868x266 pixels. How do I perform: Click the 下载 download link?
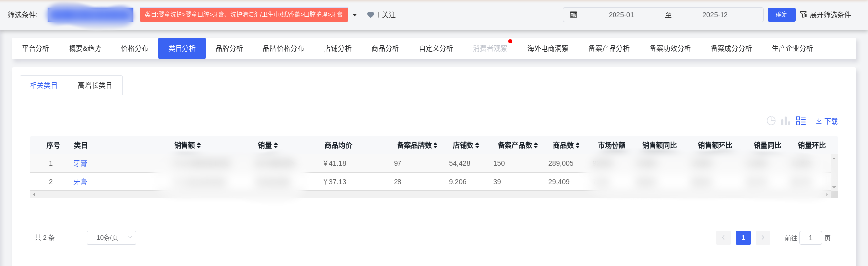827,121
